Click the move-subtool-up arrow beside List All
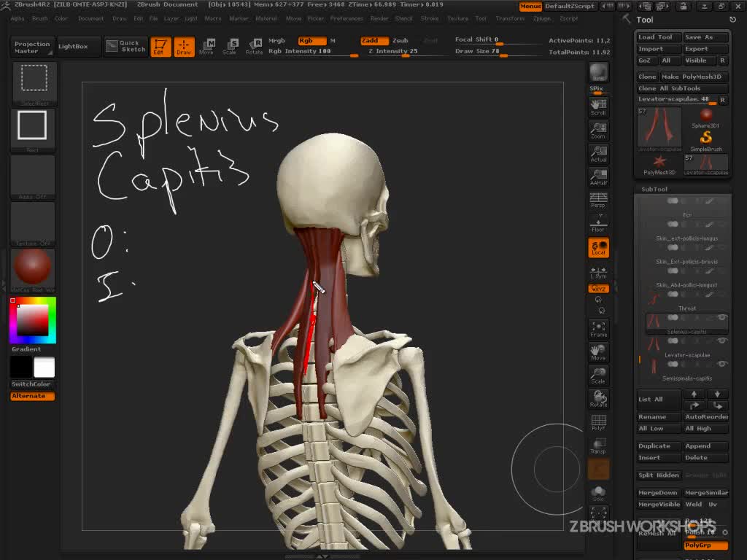Viewport: 747px width, 560px height. pyautogui.click(x=694, y=394)
